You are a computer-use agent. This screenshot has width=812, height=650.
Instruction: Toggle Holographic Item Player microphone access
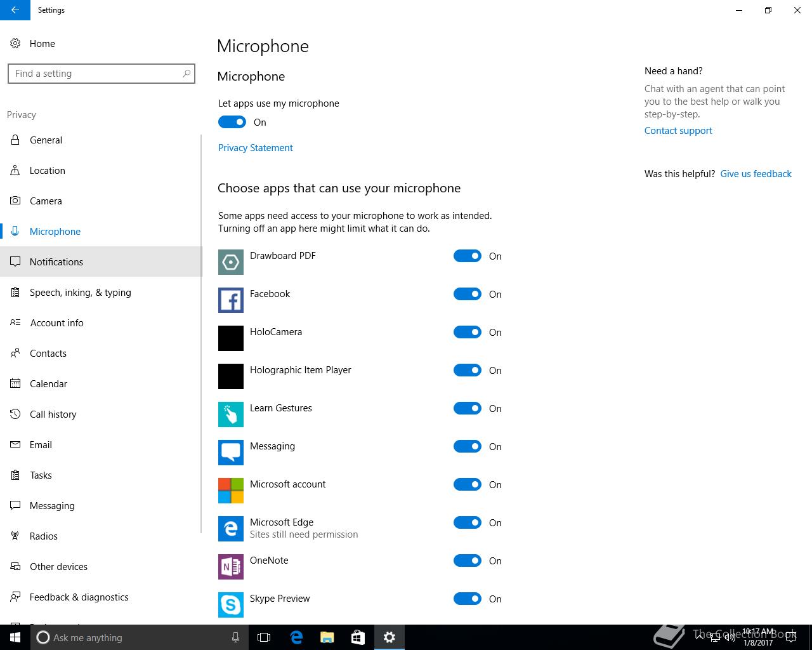468,370
